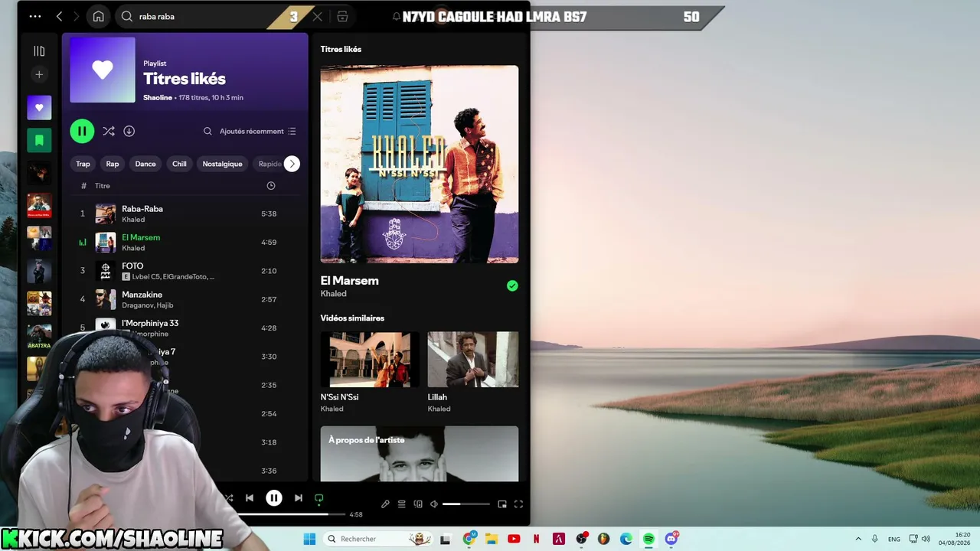
Task: Skip to the next track
Action: 299,498
